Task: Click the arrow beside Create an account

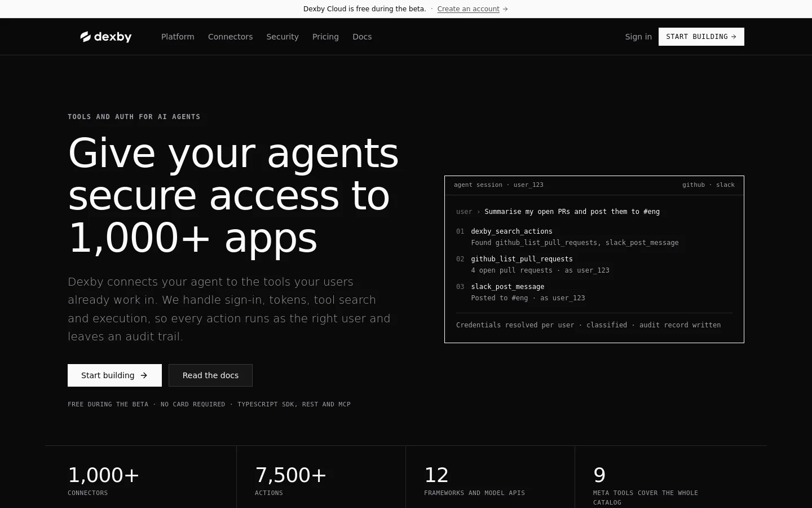Action: (505, 9)
